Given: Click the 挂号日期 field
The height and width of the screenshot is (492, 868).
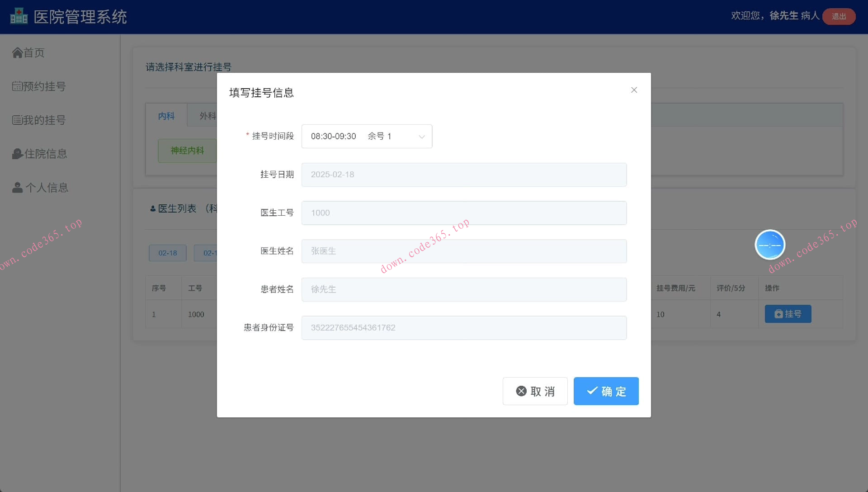Looking at the screenshot, I should tap(464, 175).
